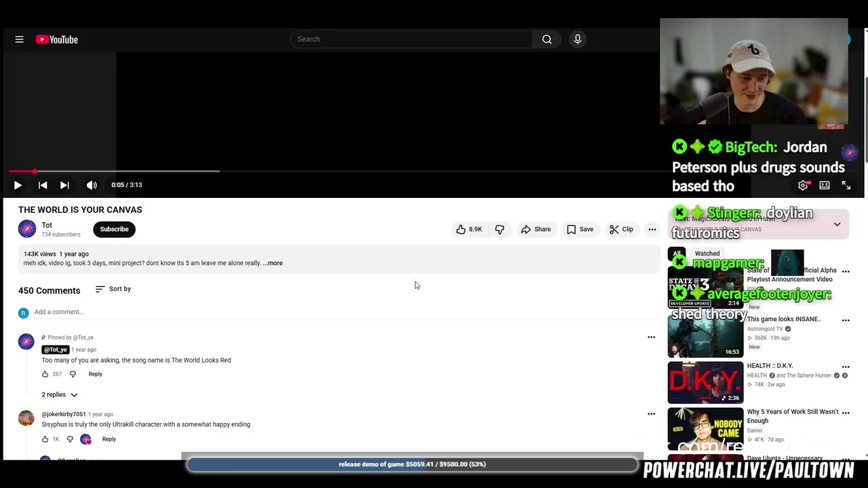868x488 pixels.
Task: Create a Clip of the video
Action: (x=621, y=230)
